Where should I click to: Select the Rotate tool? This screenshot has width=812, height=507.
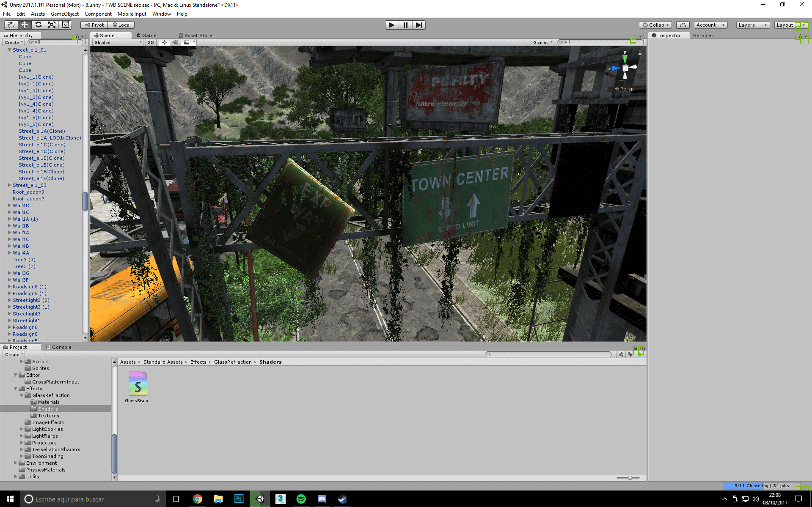(38, 25)
